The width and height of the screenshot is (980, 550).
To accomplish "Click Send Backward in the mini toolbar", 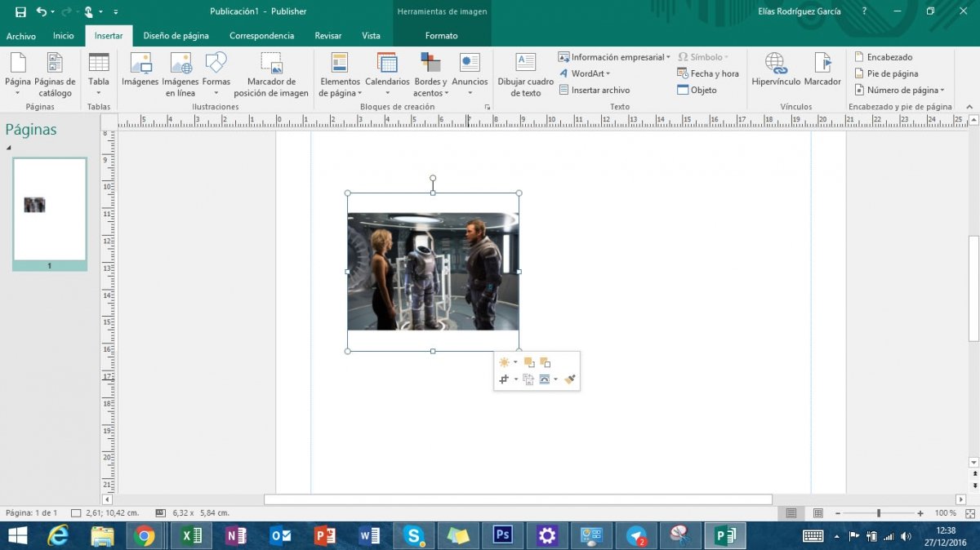I will [546, 362].
